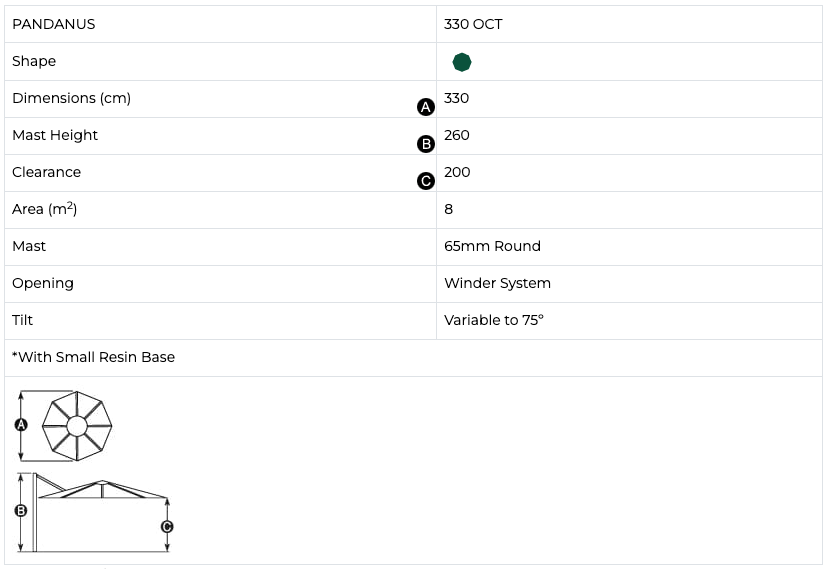Click the black A marker beside Dimensions
The height and width of the screenshot is (569, 829).
pos(425,106)
